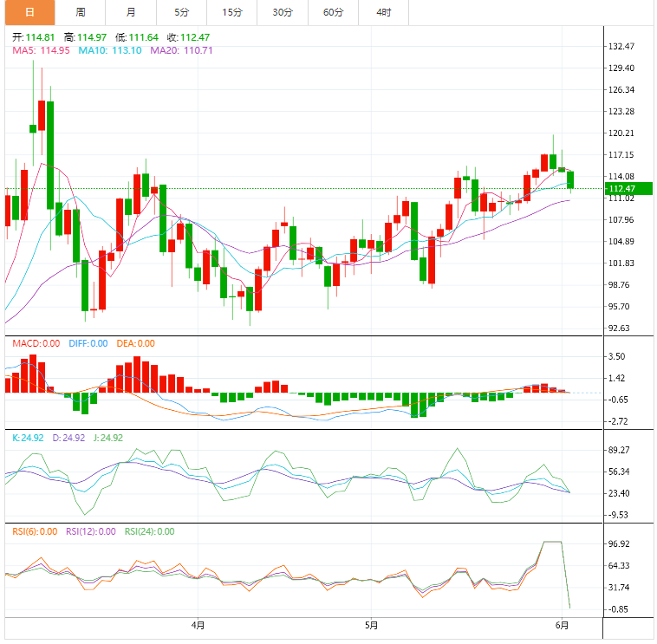Click the K:24.92 KDJ label

coord(28,438)
